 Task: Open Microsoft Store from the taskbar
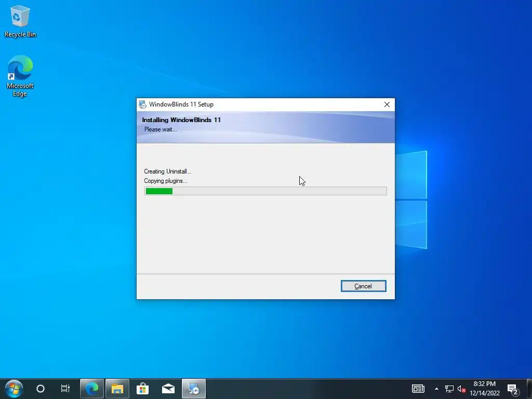tap(142, 389)
